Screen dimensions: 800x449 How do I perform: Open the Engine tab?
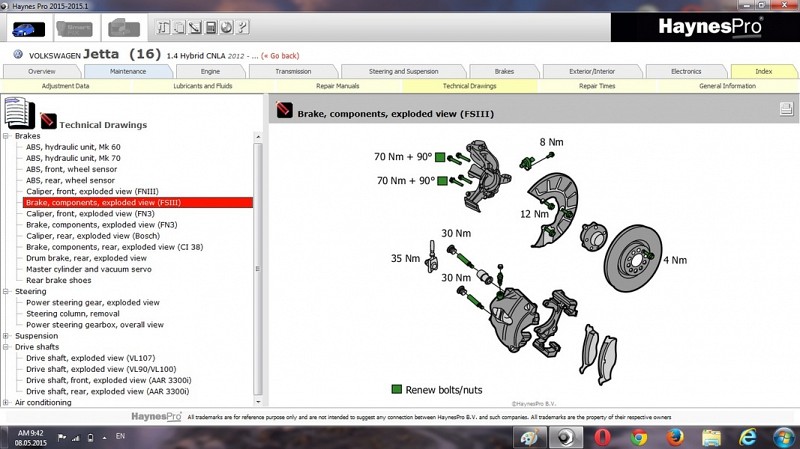[210, 71]
